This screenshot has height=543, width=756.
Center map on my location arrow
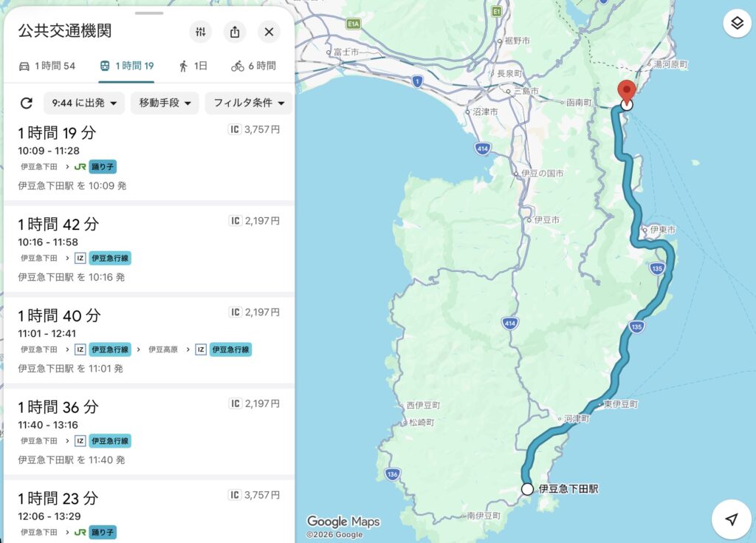tap(732, 519)
